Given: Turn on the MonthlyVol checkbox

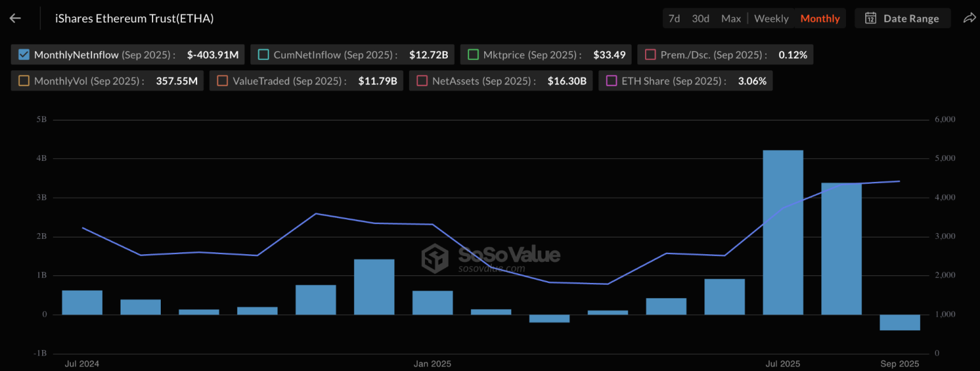Looking at the screenshot, I should point(24,81).
